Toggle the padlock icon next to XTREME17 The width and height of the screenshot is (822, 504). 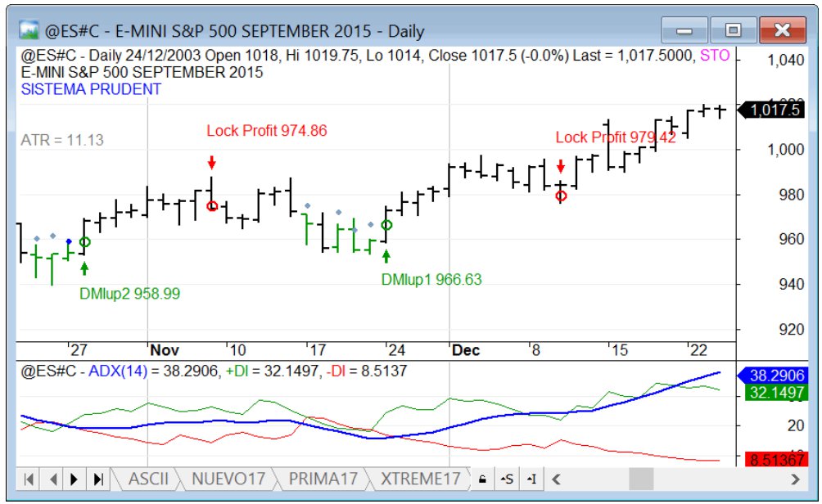[x=484, y=479]
